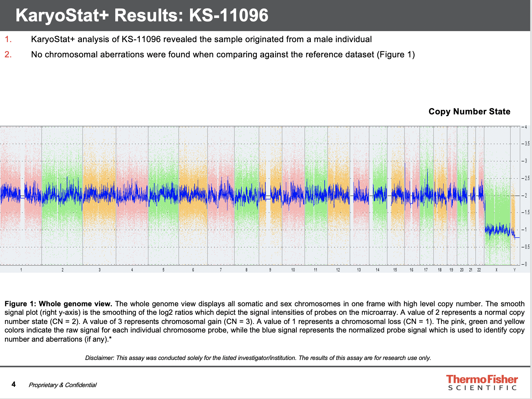This screenshot has width=532, height=399.
Task: Click the slide page number 4 in footer
Action: click(13, 384)
